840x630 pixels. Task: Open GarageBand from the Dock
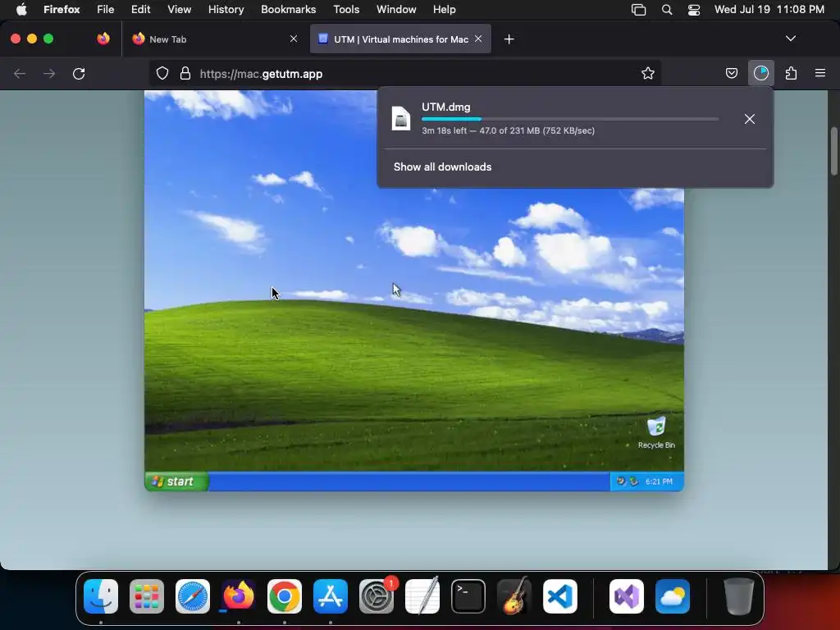(514, 596)
